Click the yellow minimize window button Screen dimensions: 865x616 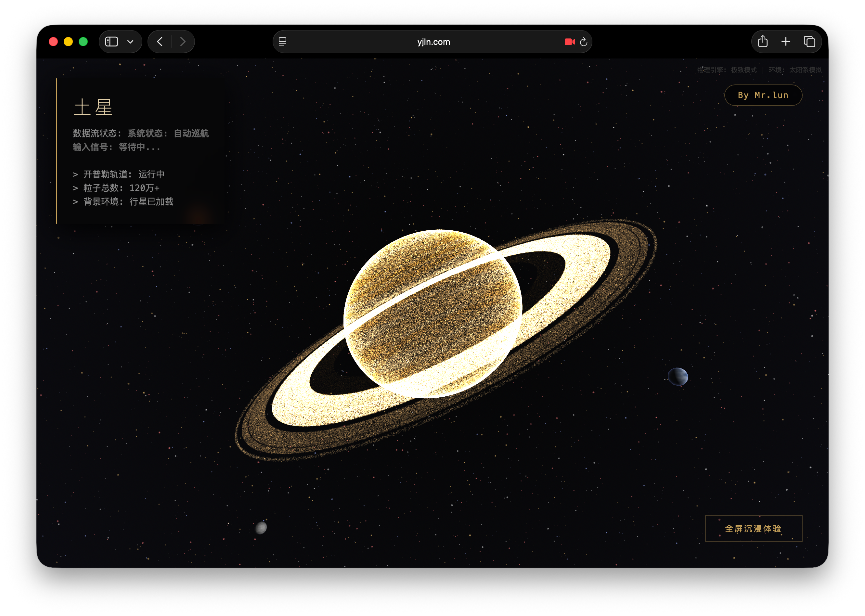click(68, 42)
